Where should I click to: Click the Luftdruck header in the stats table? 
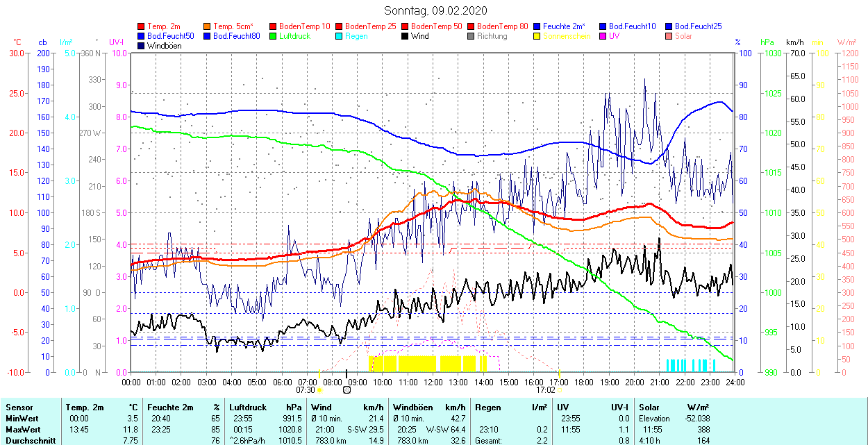tap(247, 408)
